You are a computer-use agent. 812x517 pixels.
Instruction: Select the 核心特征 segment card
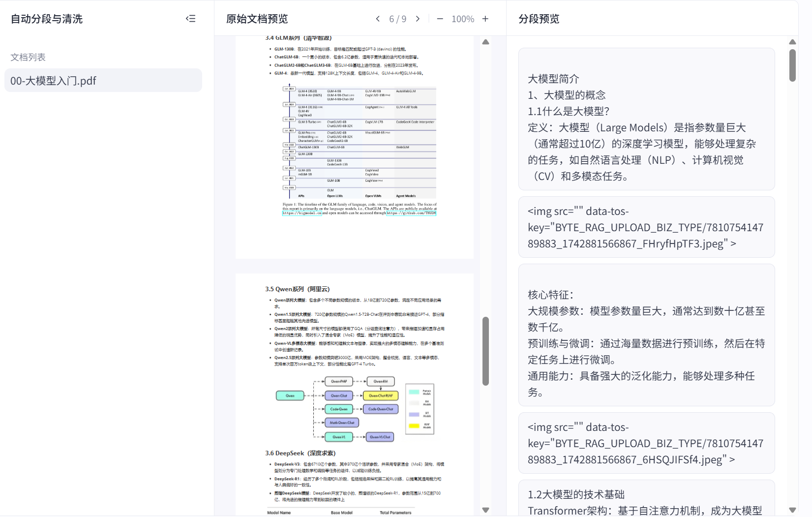click(646, 335)
